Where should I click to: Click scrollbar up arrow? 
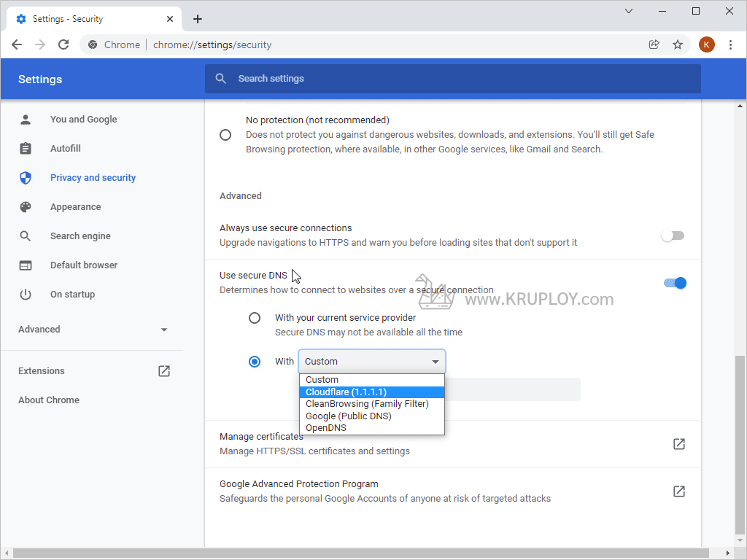point(740,106)
